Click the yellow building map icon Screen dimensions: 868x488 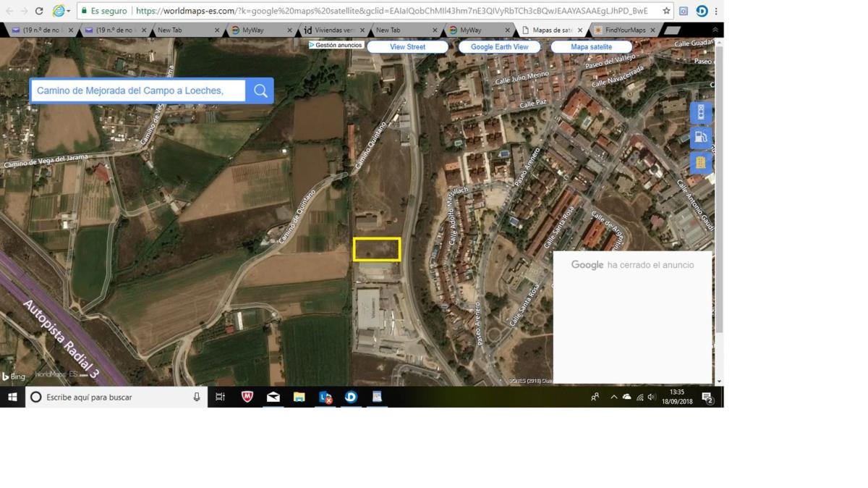[700, 163]
